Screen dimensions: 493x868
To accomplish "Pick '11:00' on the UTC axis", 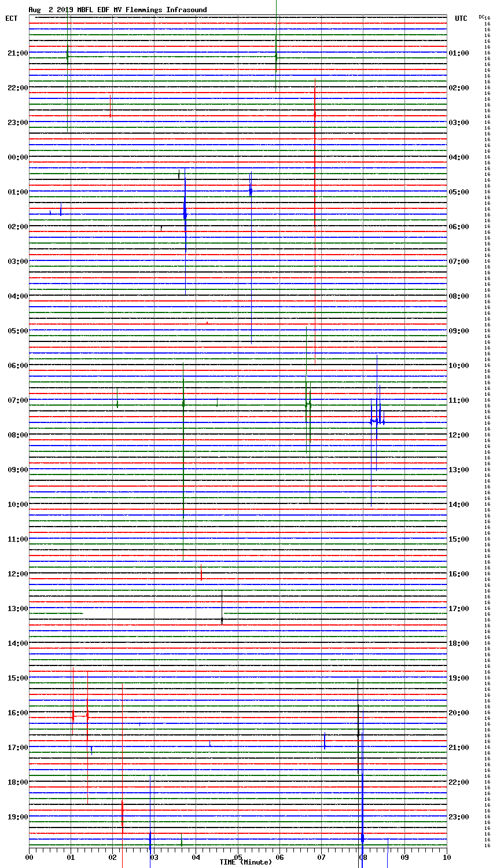I will (459, 400).
